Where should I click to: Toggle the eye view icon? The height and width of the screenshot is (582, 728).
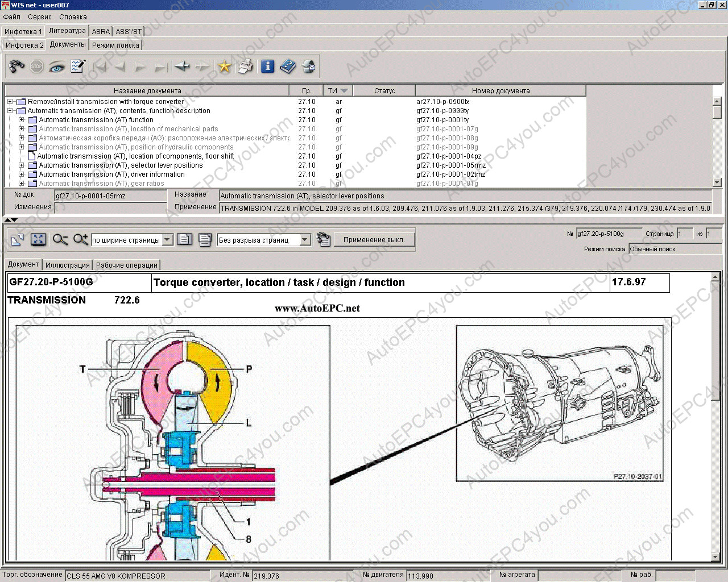[x=56, y=66]
